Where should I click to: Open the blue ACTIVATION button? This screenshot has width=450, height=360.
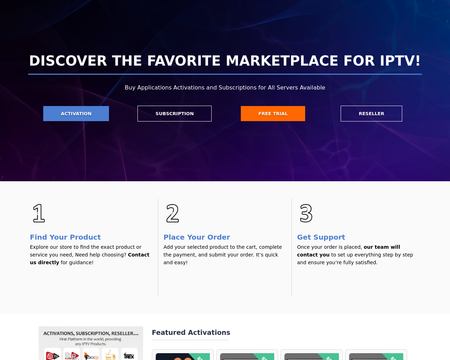[x=76, y=114]
